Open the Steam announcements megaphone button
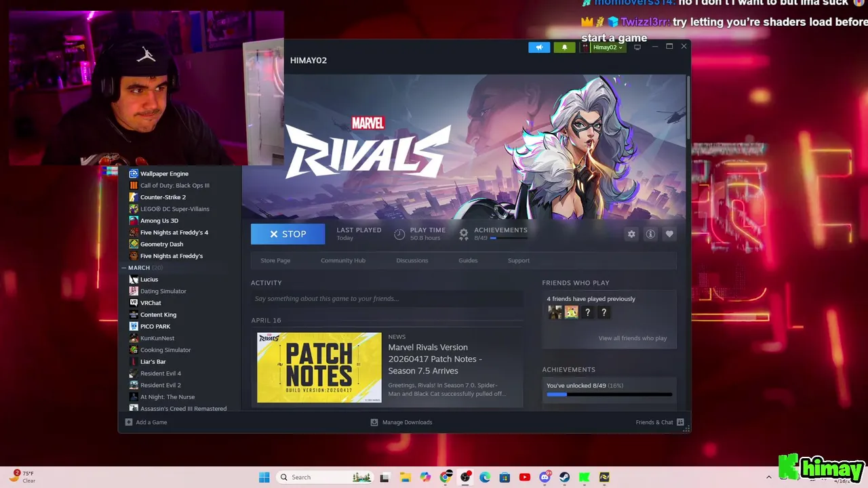 pos(539,47)
